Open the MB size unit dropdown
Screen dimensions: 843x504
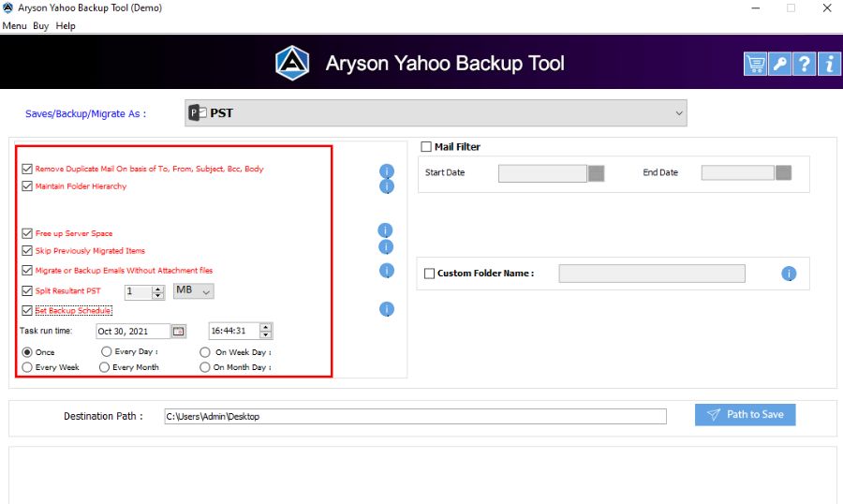(x=194, y=291)
